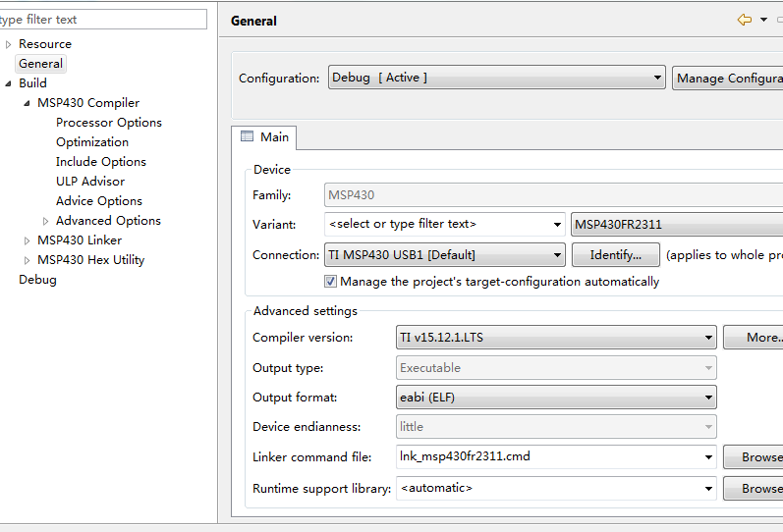The image size is (783, 532).
Task: Collapse the Build tree node
Action: pyautogui.click(x=8, y=83)
